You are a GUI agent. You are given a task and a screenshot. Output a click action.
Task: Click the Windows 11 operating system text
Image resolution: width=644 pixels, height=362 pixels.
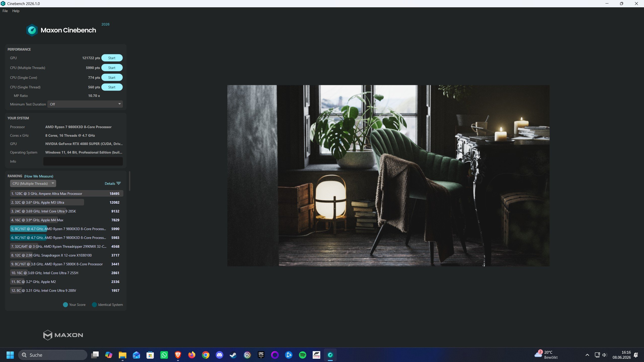click(x=84, y=152)
